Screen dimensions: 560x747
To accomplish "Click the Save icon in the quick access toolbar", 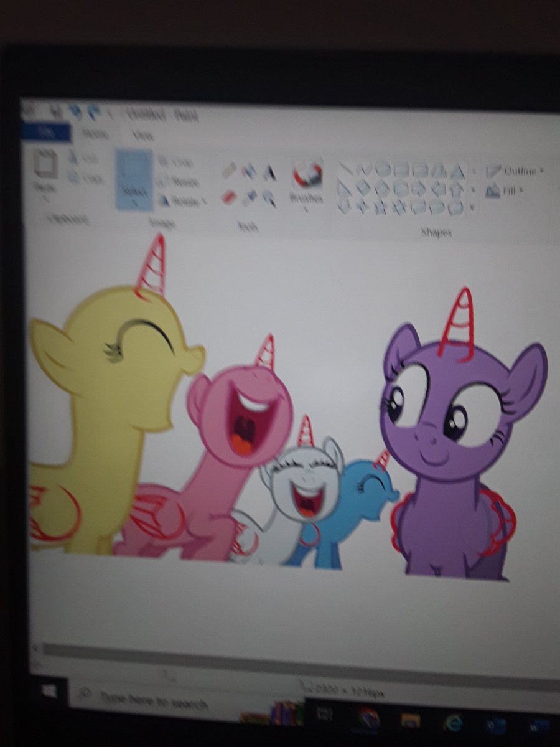I will [56, 113].
